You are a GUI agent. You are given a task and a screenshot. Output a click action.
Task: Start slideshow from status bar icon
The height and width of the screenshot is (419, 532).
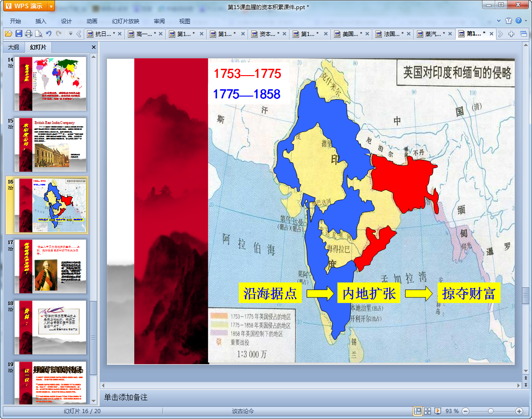tap(438, 411)
